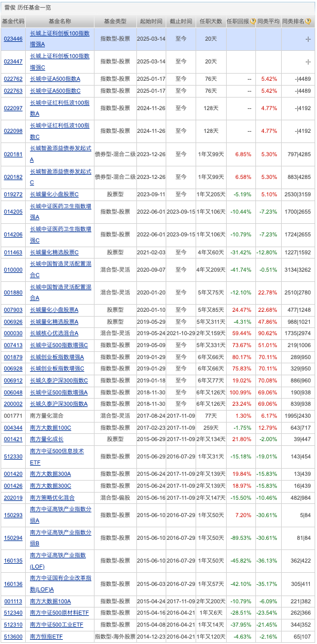
Task: Open 南方大数据100C fund link
Action: coord(51,427)
